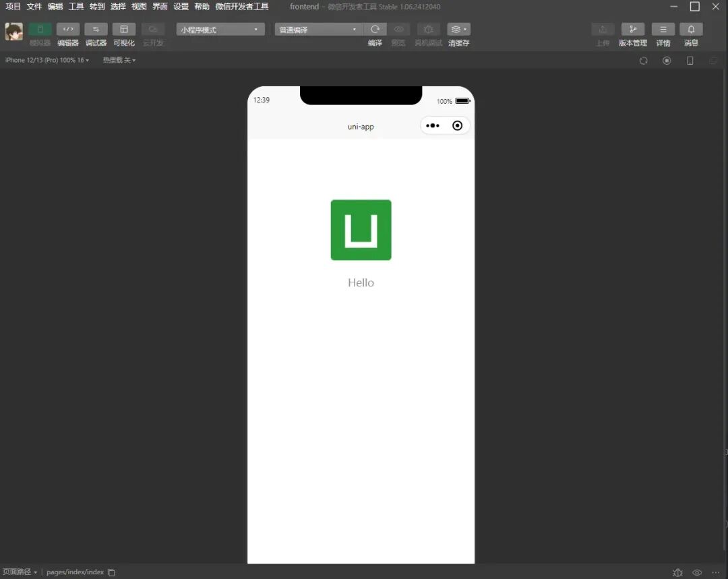The image size is (728, 579).
Task: Click the compile (编译) refresh icon
Action: coord(375,29)
